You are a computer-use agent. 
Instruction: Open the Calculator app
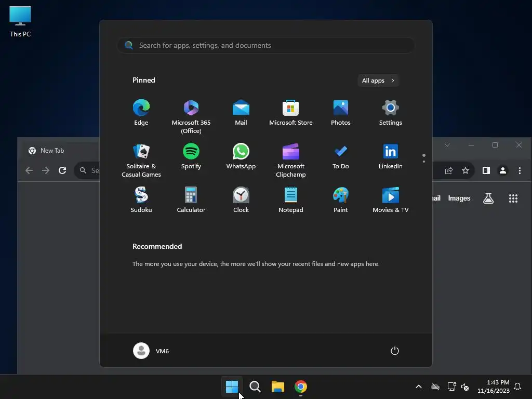point(191,200)
